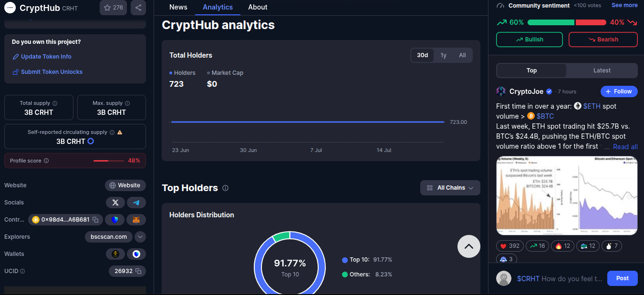The height and width of the screenshot is (295, 644).
Task: Open the Telegram social link
Action: 136,203
